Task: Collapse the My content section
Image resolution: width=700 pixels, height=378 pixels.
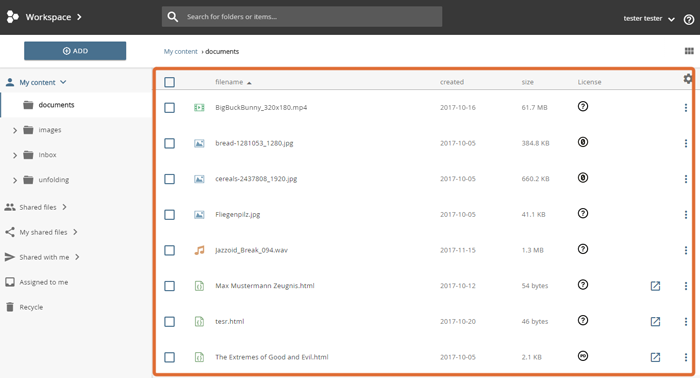Action: pos(63,82)
